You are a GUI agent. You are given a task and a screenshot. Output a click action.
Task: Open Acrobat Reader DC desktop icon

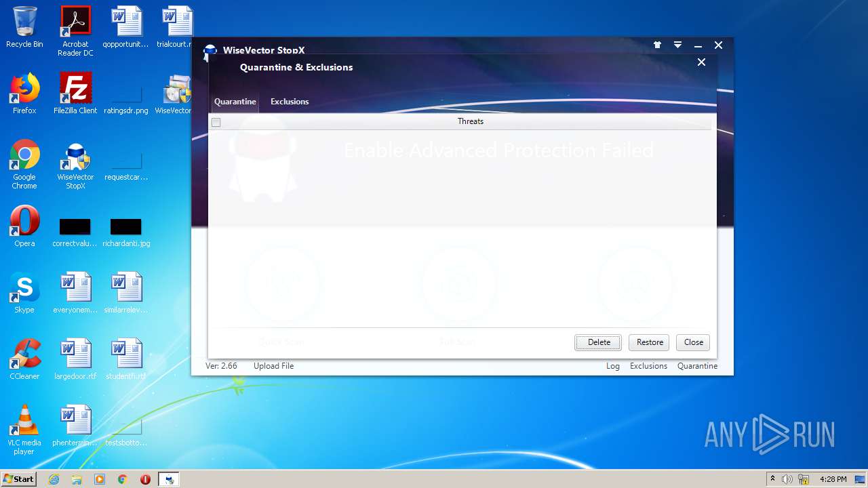75,31
